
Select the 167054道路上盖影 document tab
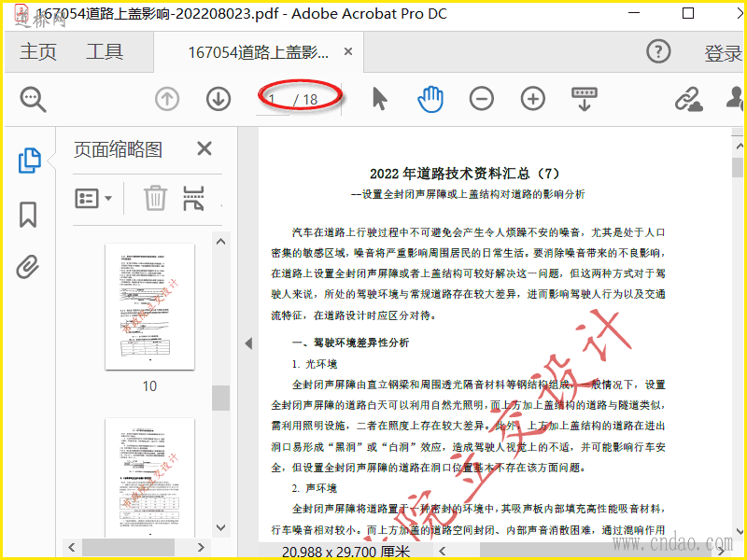coord(259,52)
